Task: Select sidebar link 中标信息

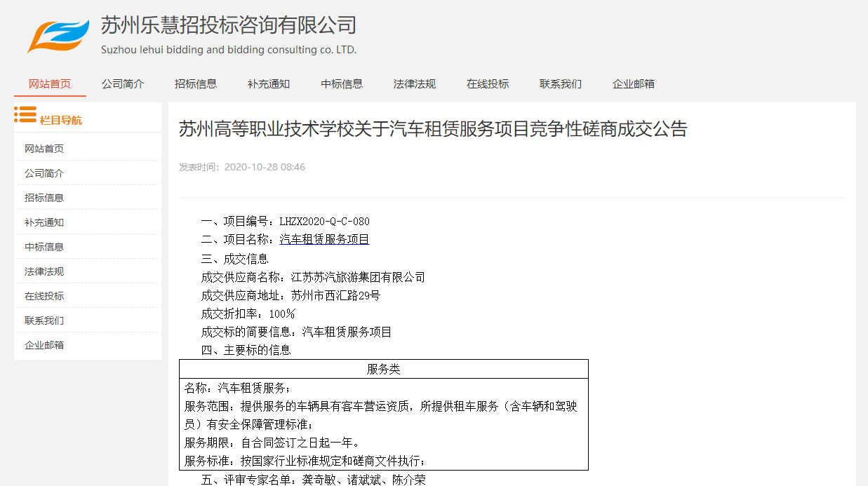Action: tap(44, 247)
